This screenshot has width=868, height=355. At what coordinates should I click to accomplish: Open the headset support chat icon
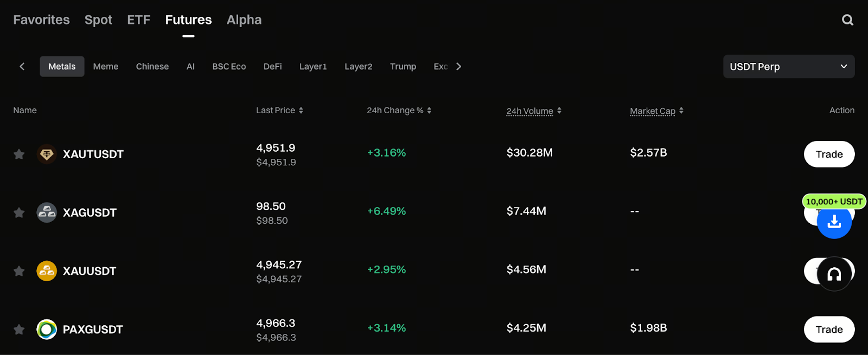834,274
